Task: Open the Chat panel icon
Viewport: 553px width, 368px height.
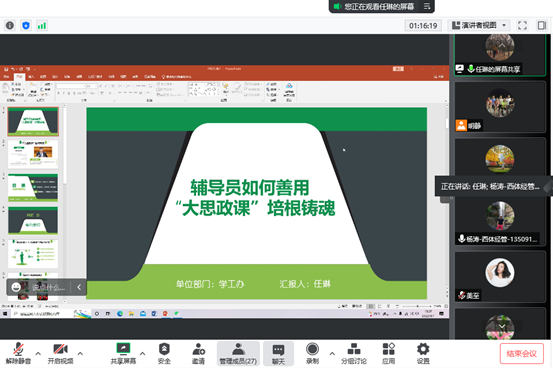Action: (278, 349)
